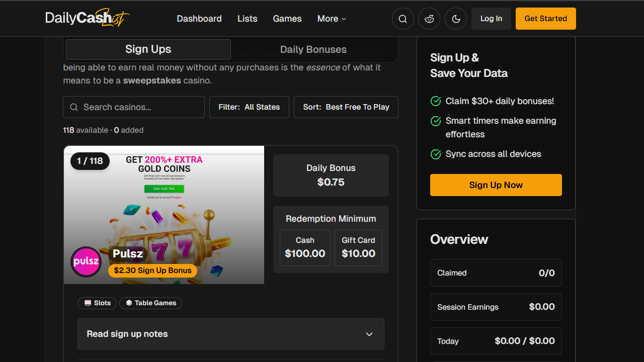This screenshot has height=362, width=644.
Task: Click the Table Games dice icon
Action: tap(129, 303)
